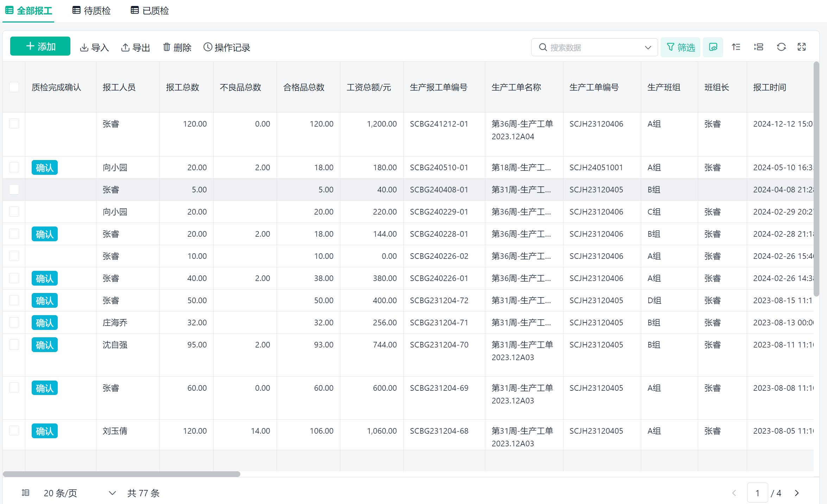Click the green 添加 button
The height and width of the screenshot is (504, 827).
coord(40,46)
